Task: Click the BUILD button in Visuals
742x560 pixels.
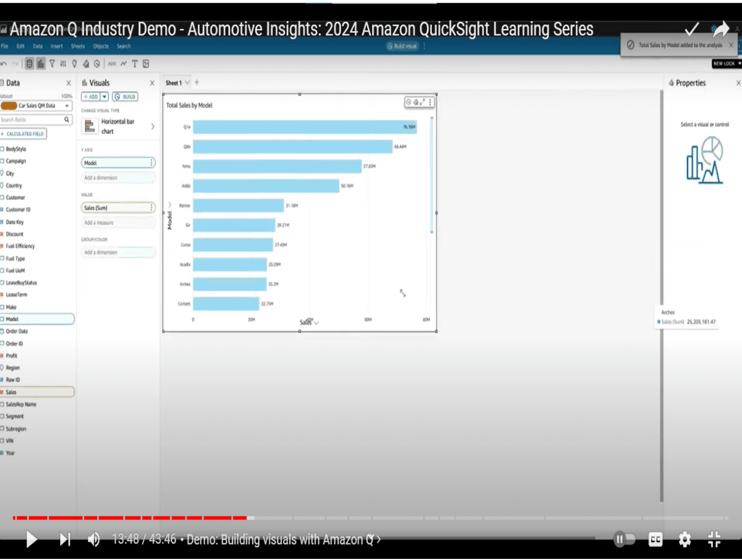Action: pos(125,97)
